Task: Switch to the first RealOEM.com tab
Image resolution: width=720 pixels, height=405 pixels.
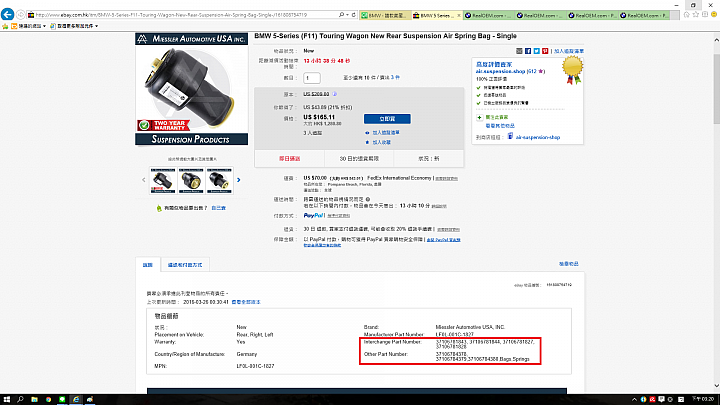Action: click(488, 15)
